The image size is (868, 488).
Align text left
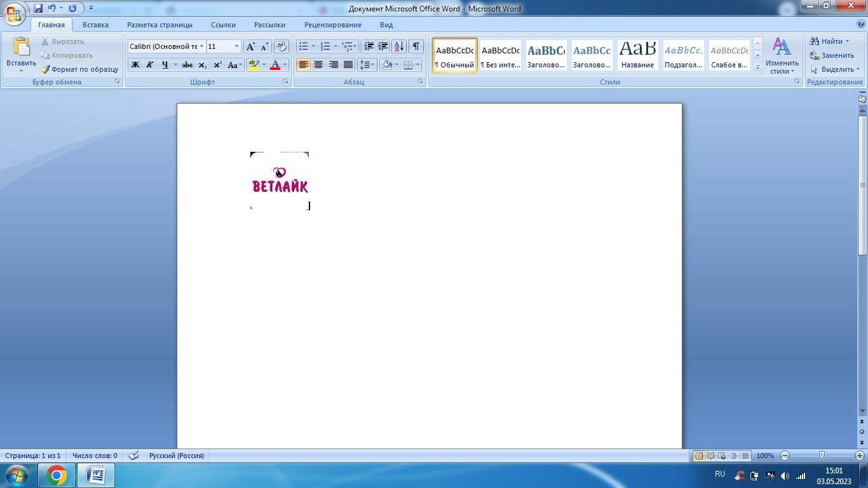pyautogui.click(x=304, y=65)
